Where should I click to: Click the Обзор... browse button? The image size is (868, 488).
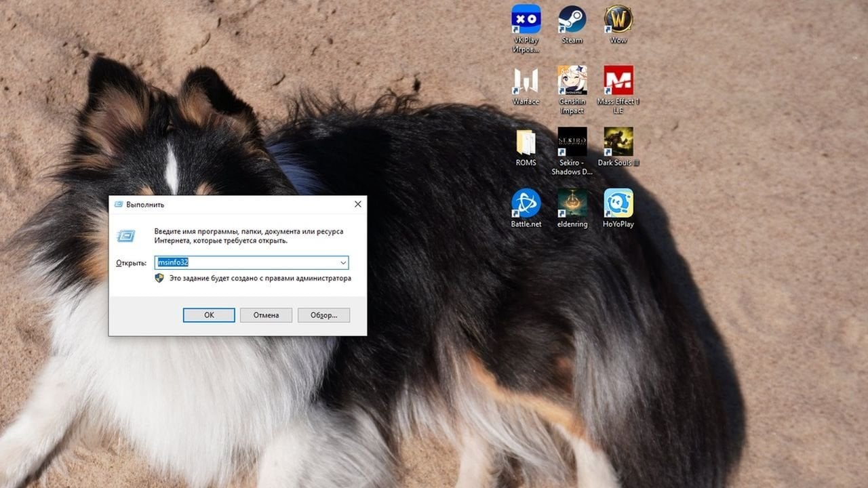(x=323, y=315)
